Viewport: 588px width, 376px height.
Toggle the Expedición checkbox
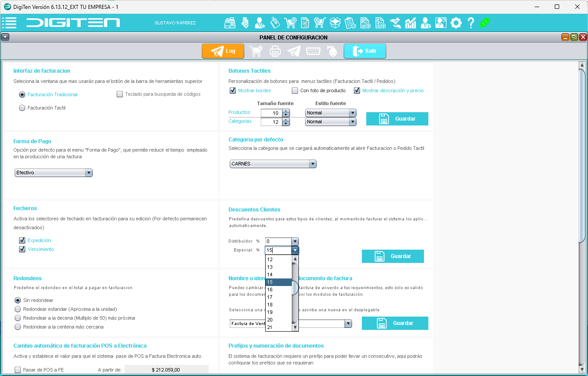22,240
